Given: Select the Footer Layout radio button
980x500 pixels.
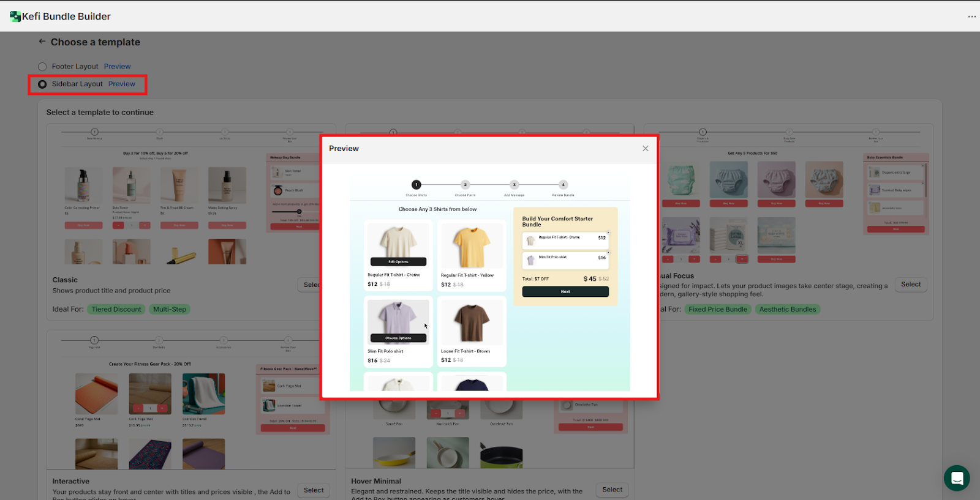Looking at the screenshot, I should [42, 67].
